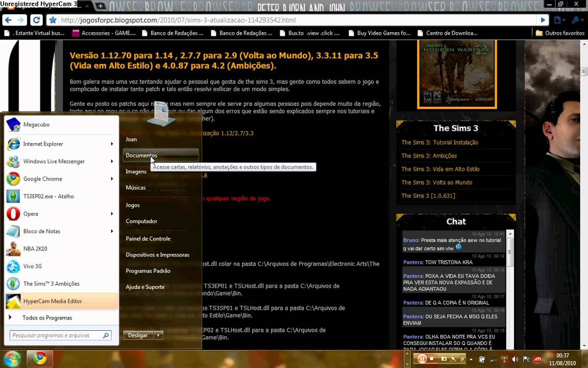Expand Internet Explorer jump list arrow

(112, 144)
